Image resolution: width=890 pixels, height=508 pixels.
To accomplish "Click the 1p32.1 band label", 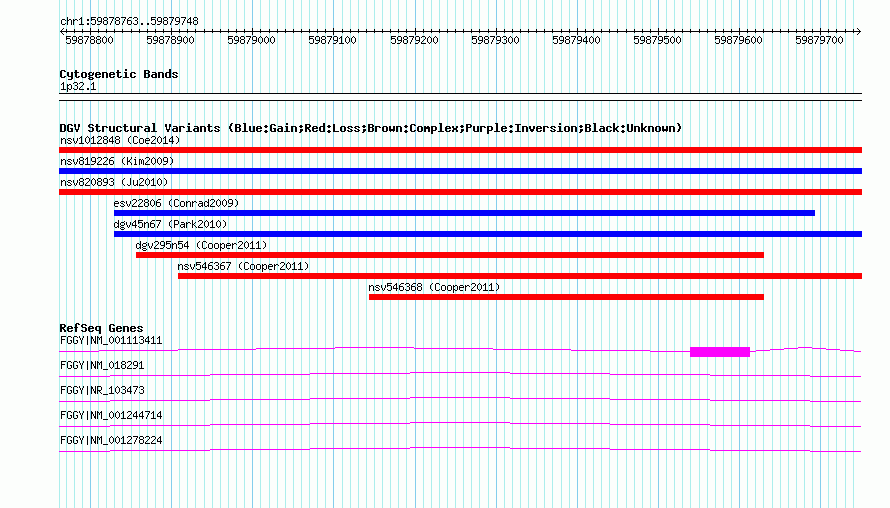I will click(x=78, y=86).
